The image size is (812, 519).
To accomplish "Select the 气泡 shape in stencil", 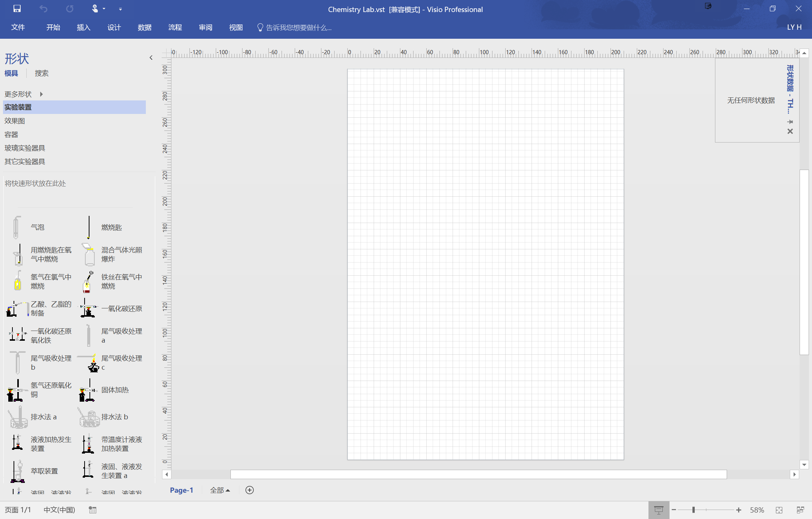I will (x=38, y=227).
